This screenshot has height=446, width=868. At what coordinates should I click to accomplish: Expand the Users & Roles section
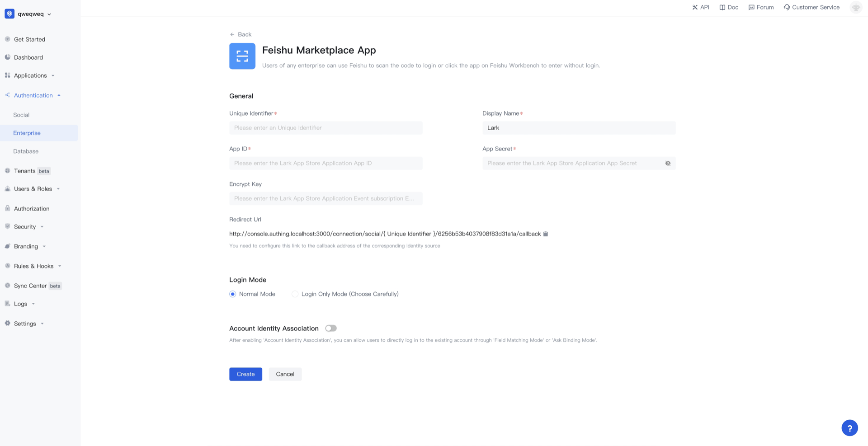33,189
